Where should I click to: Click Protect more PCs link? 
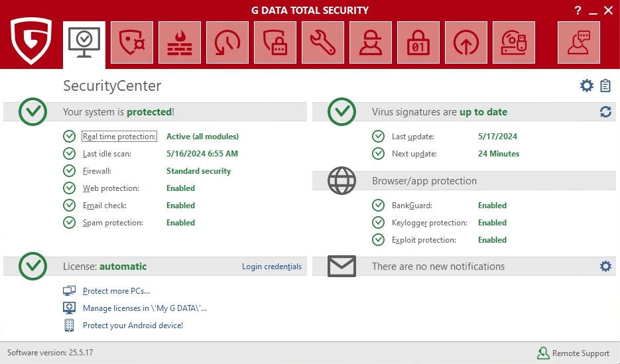(x=116, y=291)
